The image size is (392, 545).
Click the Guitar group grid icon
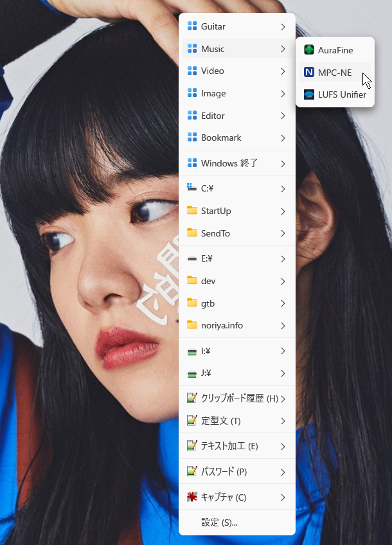(x=192, y=26)
